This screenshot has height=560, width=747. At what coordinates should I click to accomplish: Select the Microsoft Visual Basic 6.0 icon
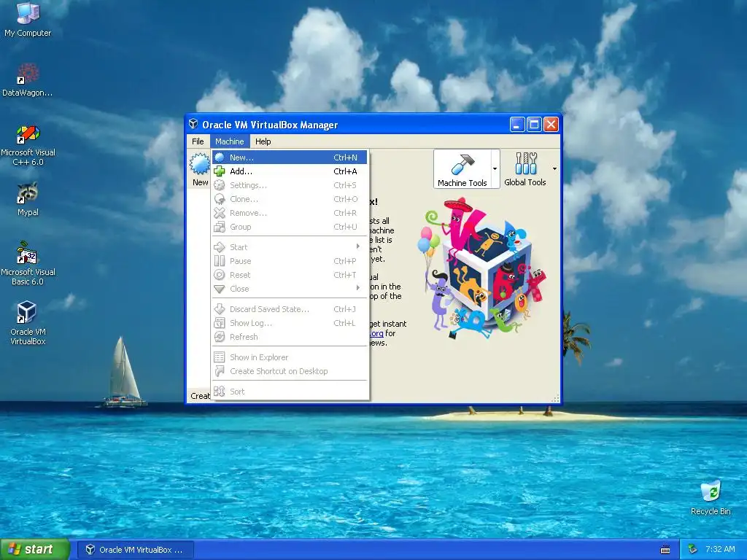(x=28, y=264)
